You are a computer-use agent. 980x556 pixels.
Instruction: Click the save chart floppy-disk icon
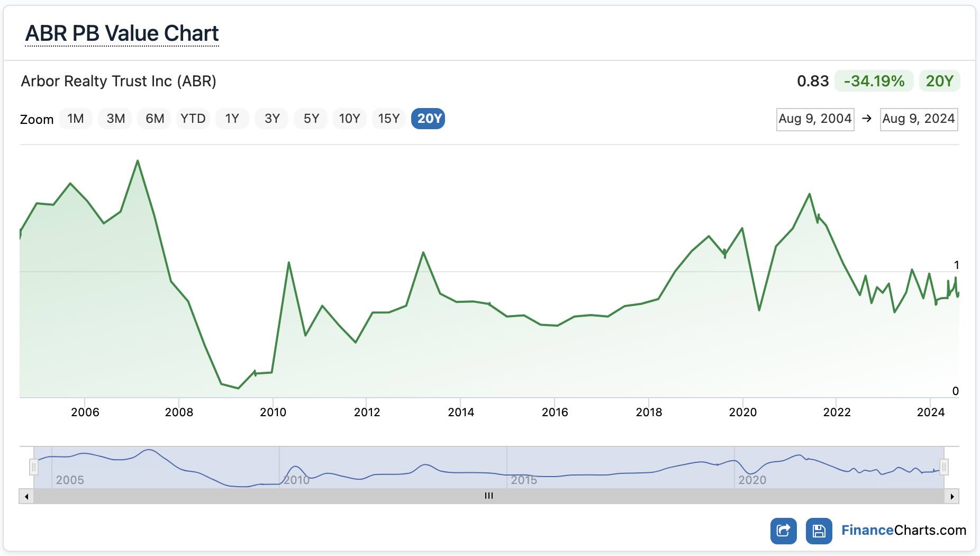click(x=819, y=531)
